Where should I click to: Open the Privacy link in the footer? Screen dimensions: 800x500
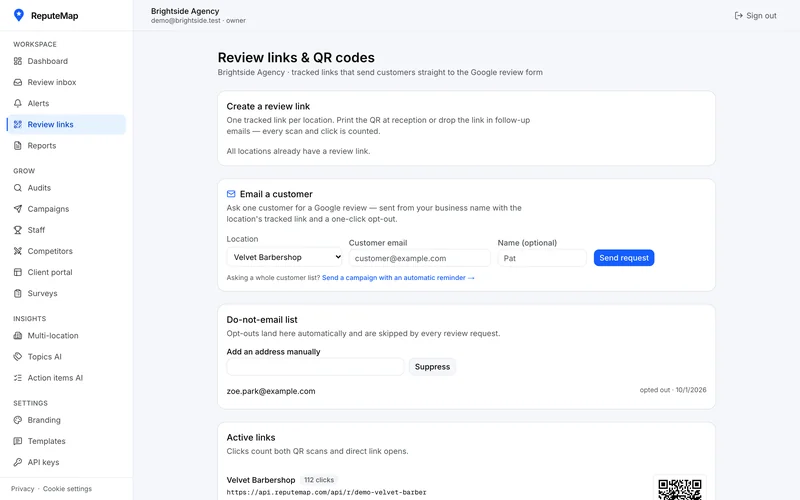coord(22,489)
